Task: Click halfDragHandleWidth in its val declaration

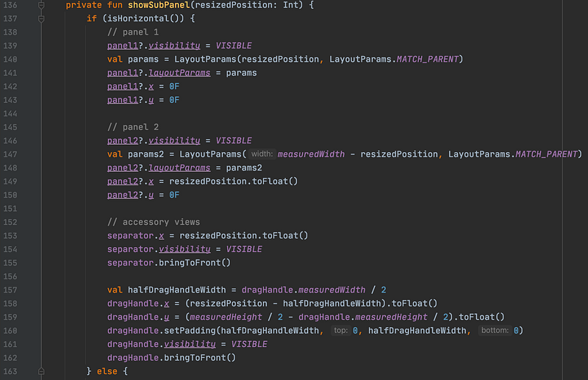Action: click(x=177, y=290)
